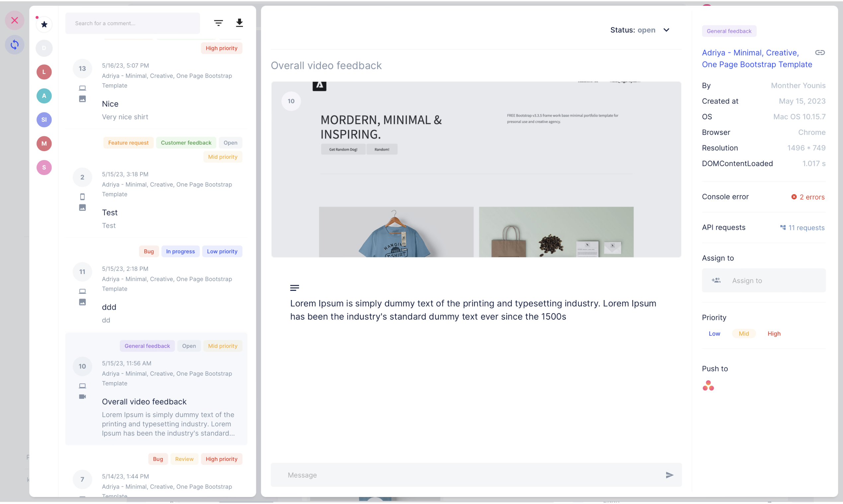Click the Low priority tag on comment 11
The height and width of the screenshot is (504, 843).
222,251
